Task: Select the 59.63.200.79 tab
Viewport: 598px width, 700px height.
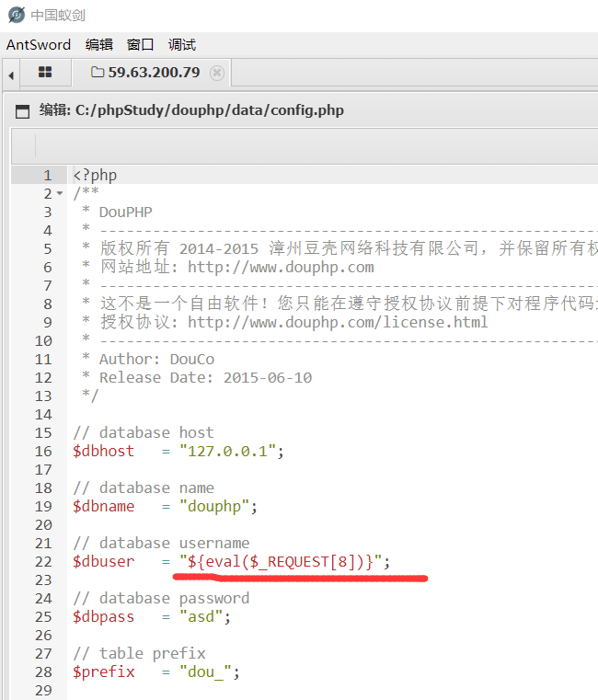Action: (x=154, y=72)
